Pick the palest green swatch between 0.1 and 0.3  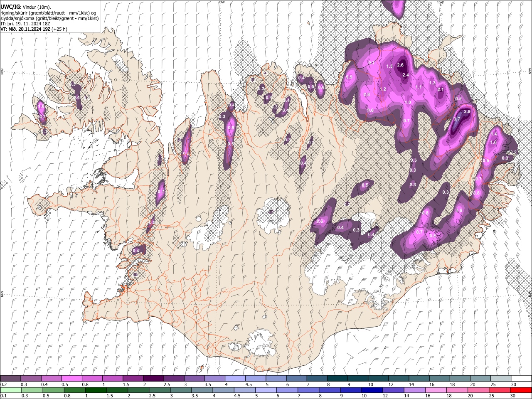coord(11,390)
